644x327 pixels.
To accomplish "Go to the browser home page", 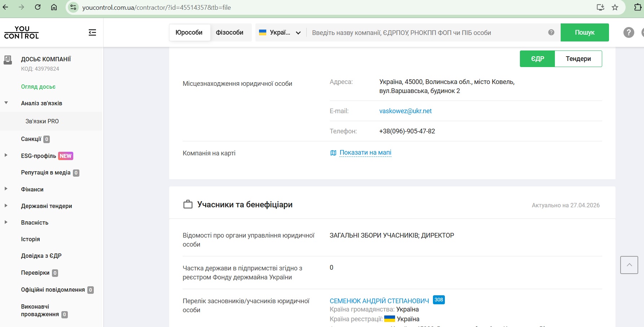I will (x=54, y=7).
